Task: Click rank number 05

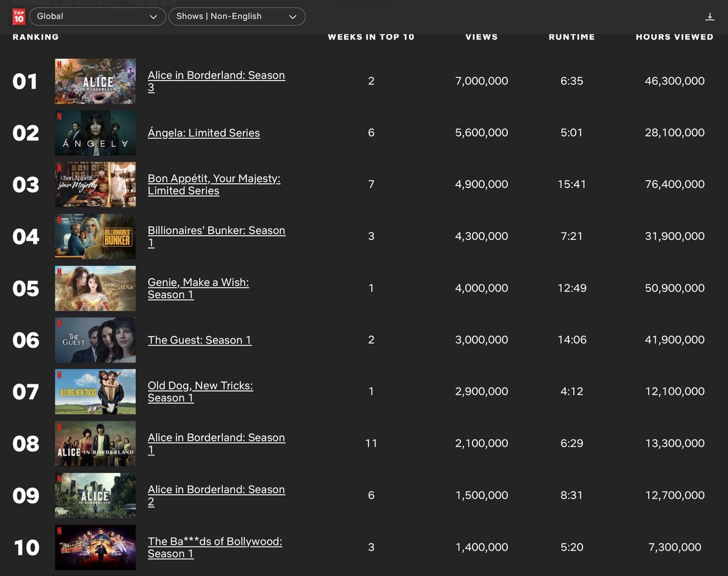Action: (26, 288)
